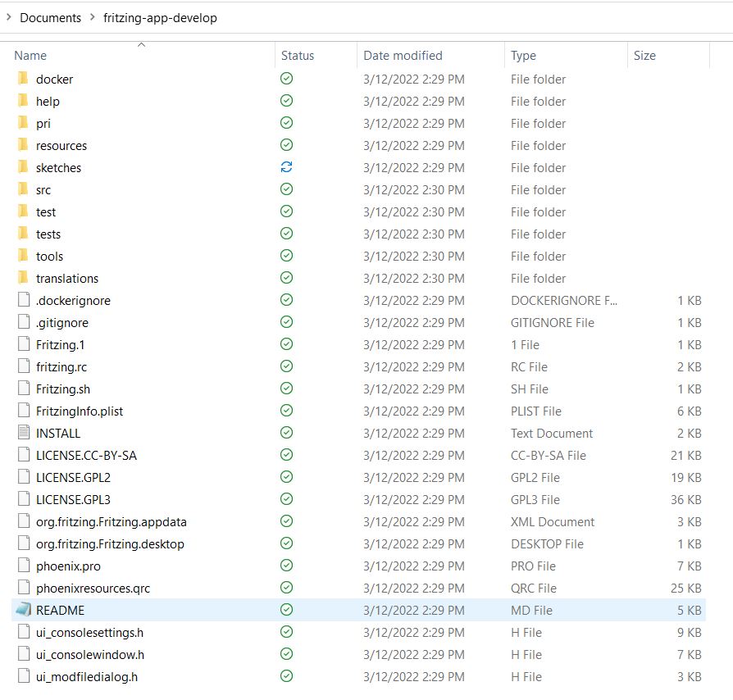Sort files by the Size column header
This screenshot has width=733, height=700.
[x=644, y=55]
